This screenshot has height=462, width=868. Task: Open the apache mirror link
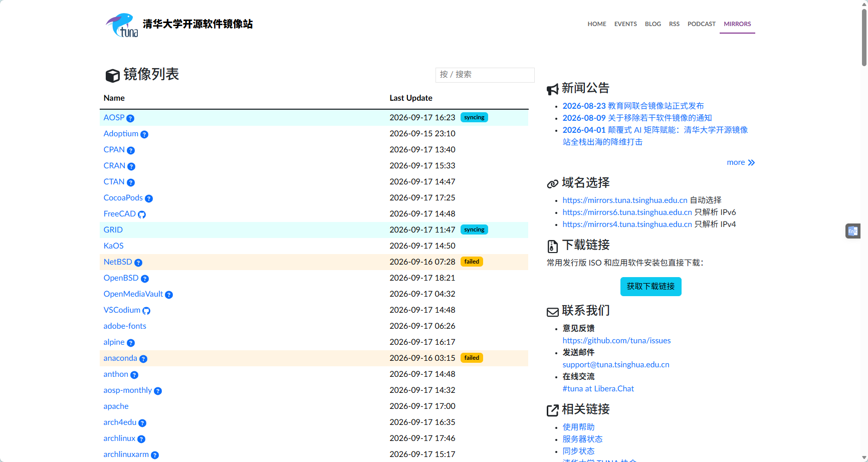coord(116,406)
